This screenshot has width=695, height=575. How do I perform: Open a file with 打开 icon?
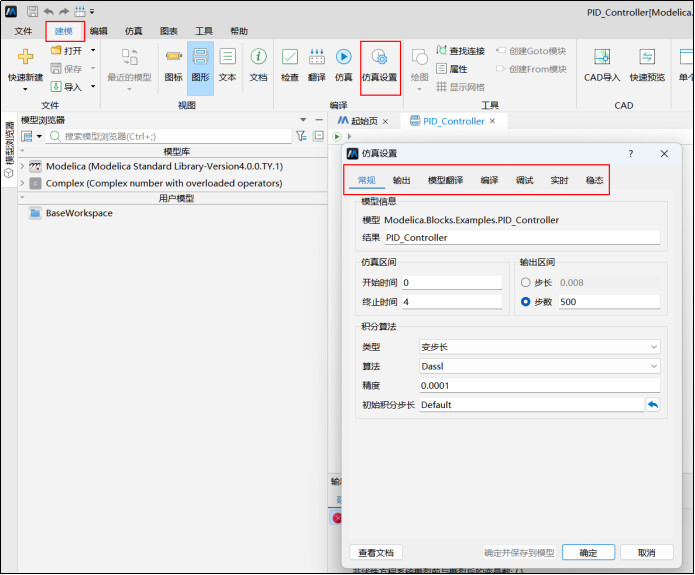pos(56,50)
